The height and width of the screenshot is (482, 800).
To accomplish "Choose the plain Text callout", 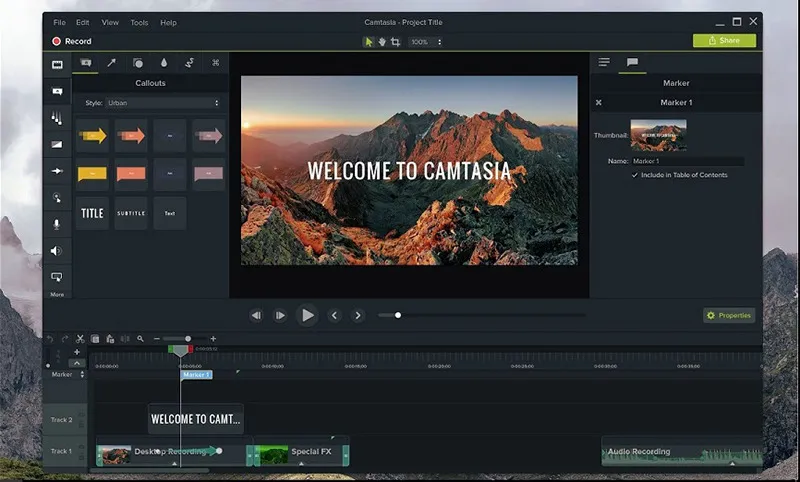I will coord(170,213).
